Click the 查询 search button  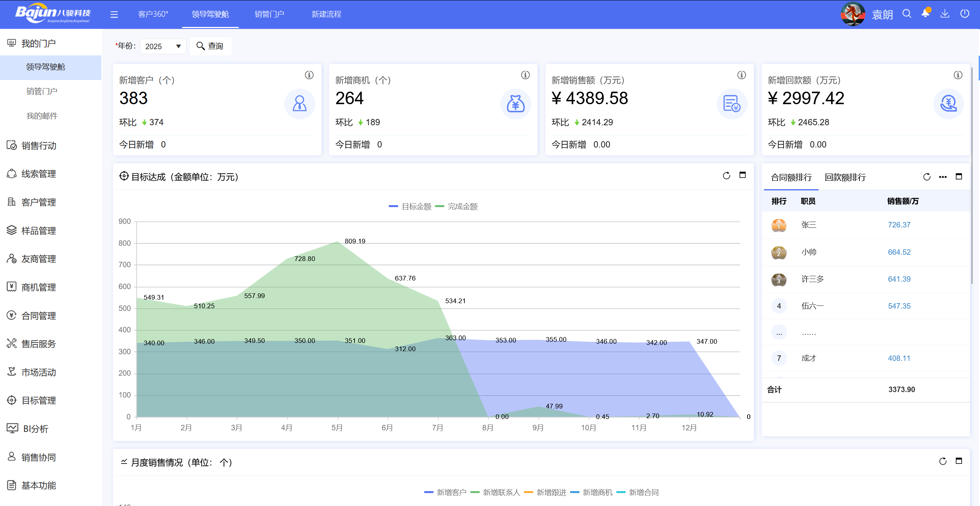coord(210,46)
